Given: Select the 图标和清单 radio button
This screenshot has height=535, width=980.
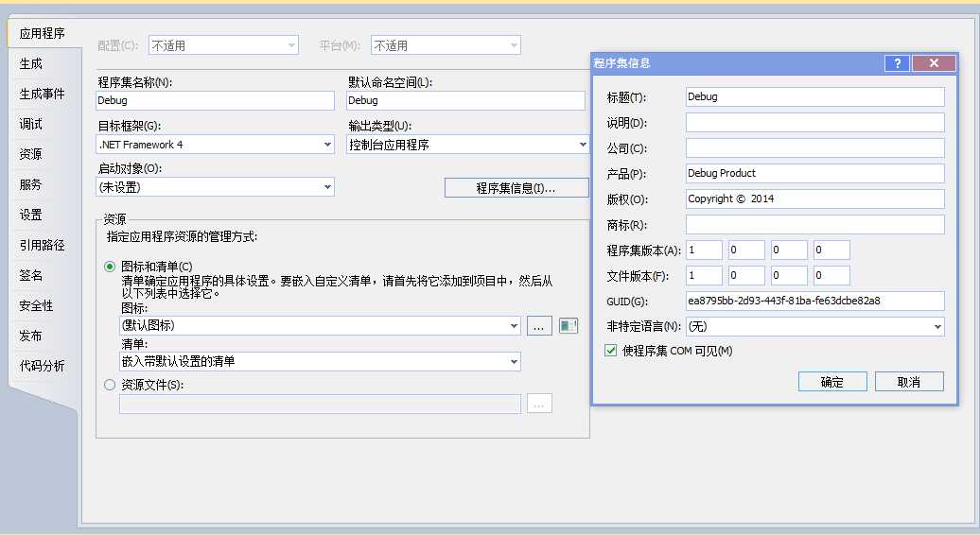Looking at the screenshot, I should click(110, 267).
